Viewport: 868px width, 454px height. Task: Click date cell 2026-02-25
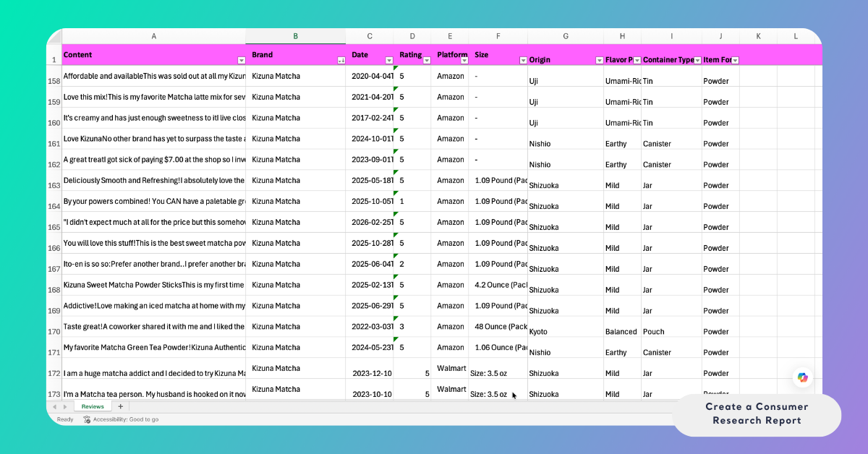(x=370, y=222)
